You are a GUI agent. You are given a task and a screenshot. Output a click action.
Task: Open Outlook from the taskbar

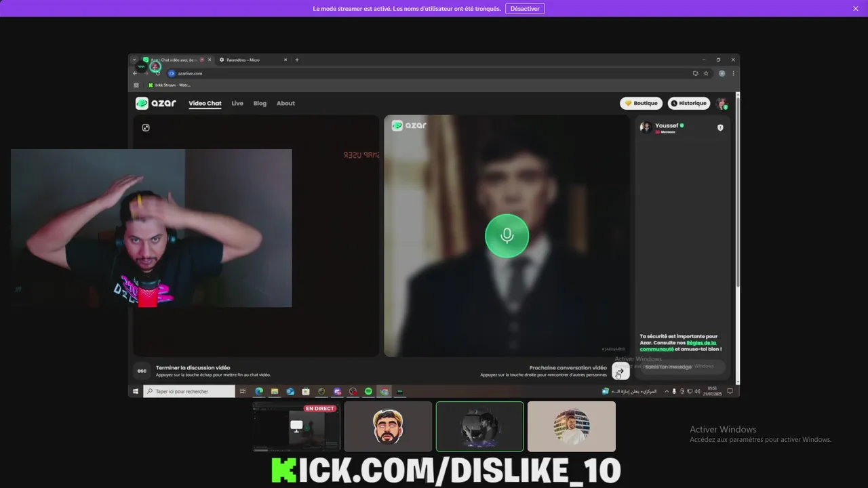pyautogui.click(x=290, y=391)
